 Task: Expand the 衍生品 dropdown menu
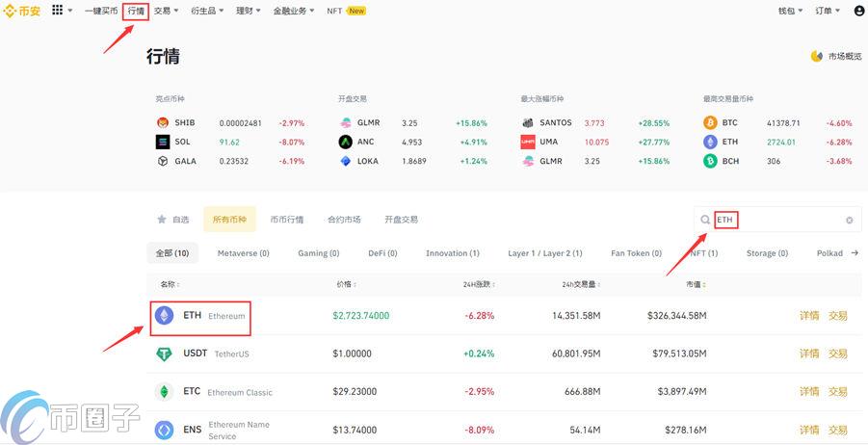pyautogui.click(x=207, y=11)
